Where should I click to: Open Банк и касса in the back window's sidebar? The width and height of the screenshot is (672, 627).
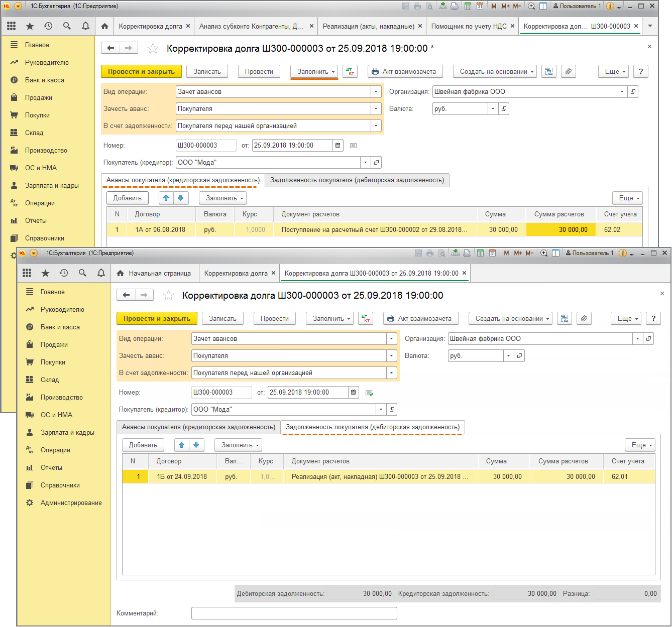pos(48,80)
